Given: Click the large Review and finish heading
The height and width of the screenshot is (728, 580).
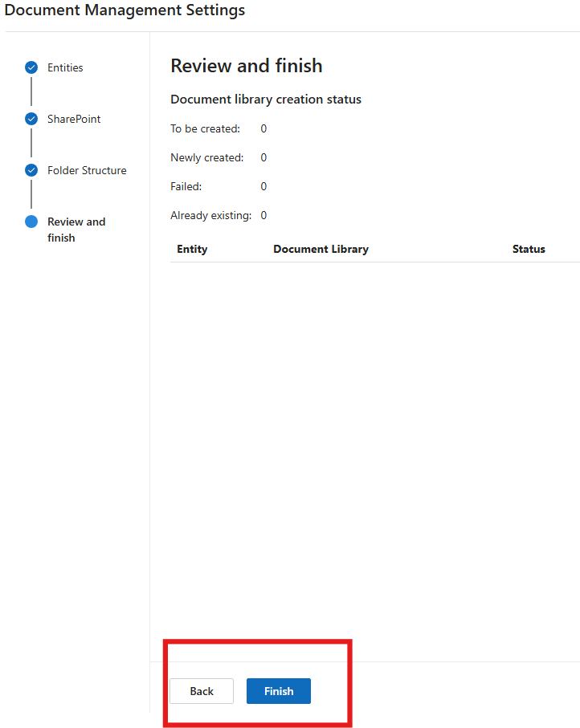Looking at the screenshot, I should (x=247, y=66).
